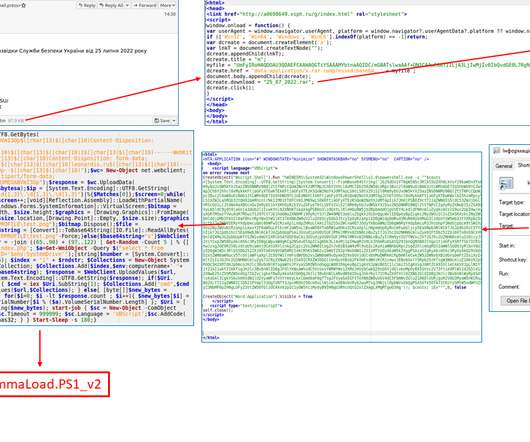Click the GammaLoad.PS1_v2 red label box
The width and height of the screenshot is (530, 442).
click(x=54, y=384)
